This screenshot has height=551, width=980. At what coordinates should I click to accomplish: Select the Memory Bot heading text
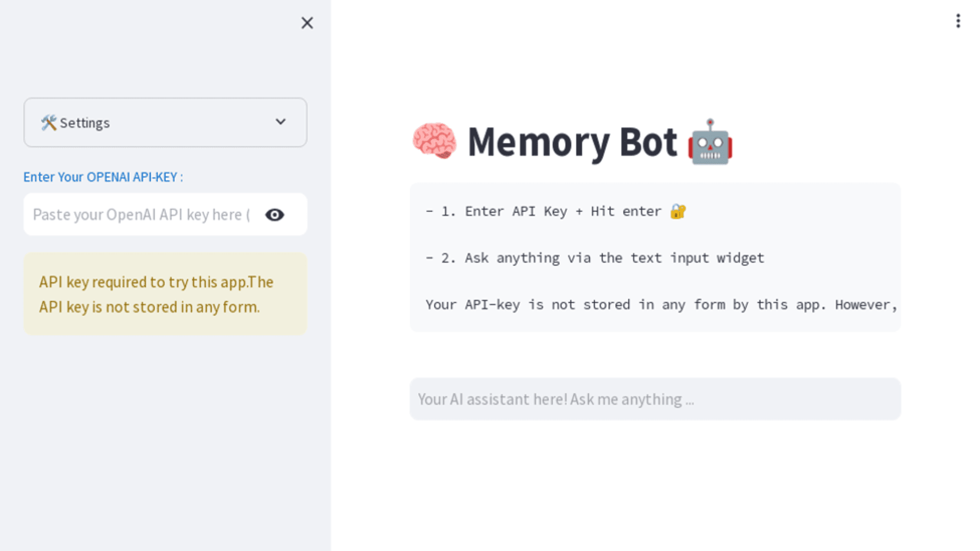(x=572, y=142)
